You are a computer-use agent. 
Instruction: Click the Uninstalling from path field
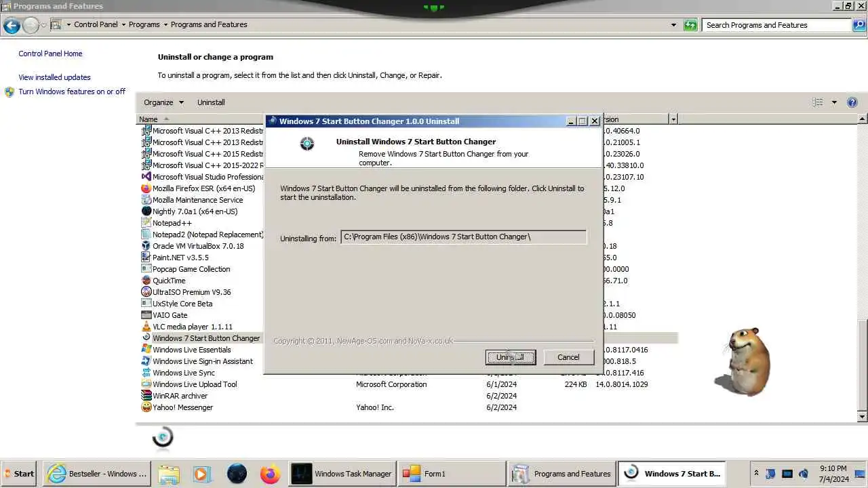[x=463, y=237]
